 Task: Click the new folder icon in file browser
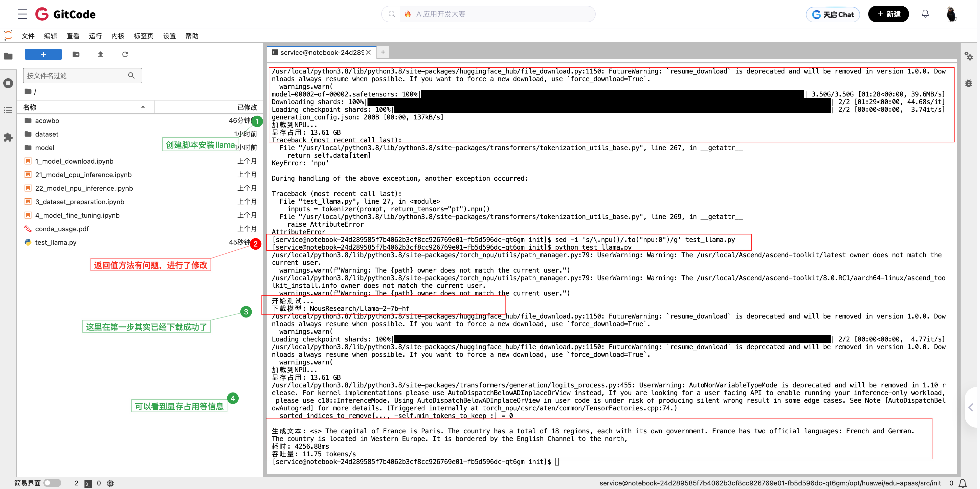(x=76, y=54)
